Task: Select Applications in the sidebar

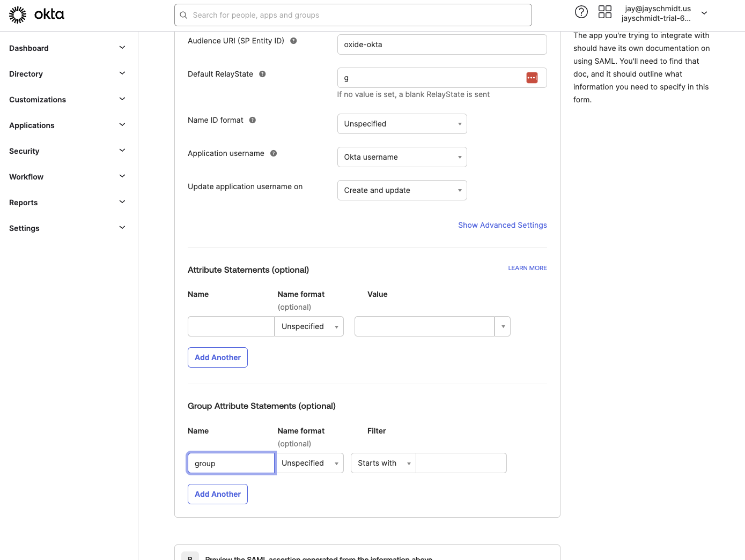Action: pyautogui.click(x=32, y=125)
